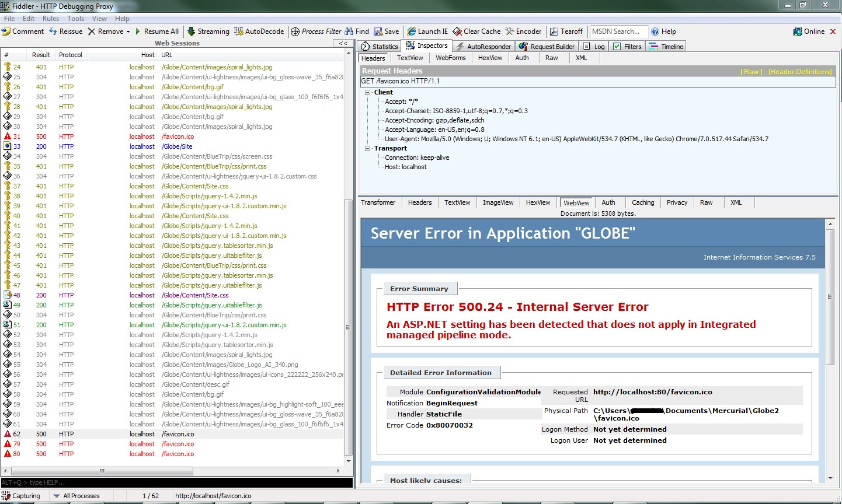Select the request WebForms tab

pyautogui.click(x=451, y=58)
